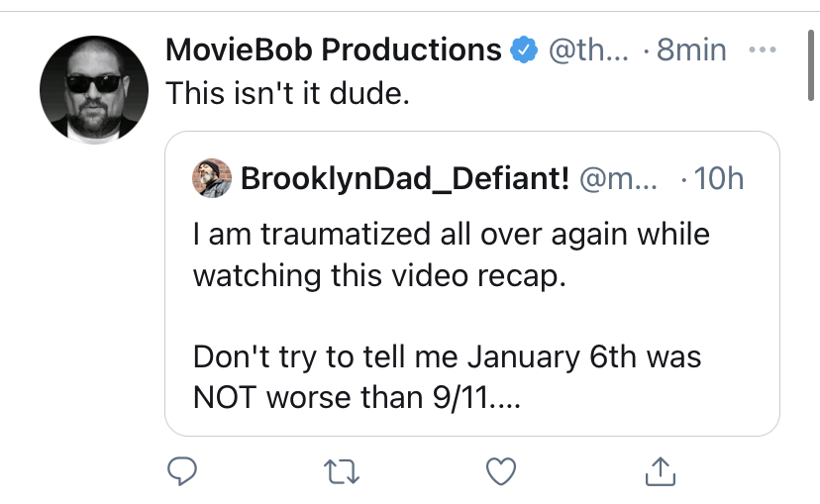Screen dimensions: 820x504
Task: Open the quoted tweet card on 'video recap' line
Action: pyautogui.click(x=379, y=276)
